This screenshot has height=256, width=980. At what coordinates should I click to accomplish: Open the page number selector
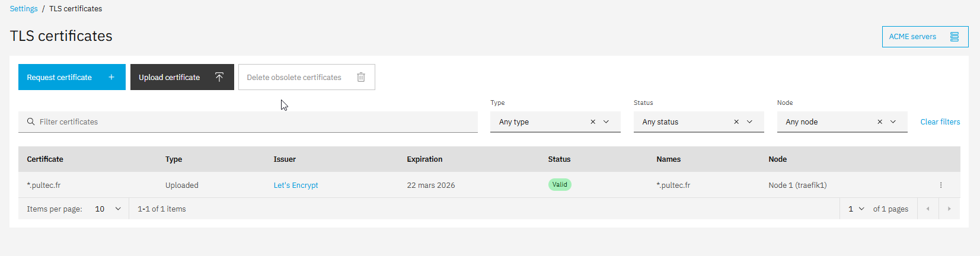click(x=856, y=209)
